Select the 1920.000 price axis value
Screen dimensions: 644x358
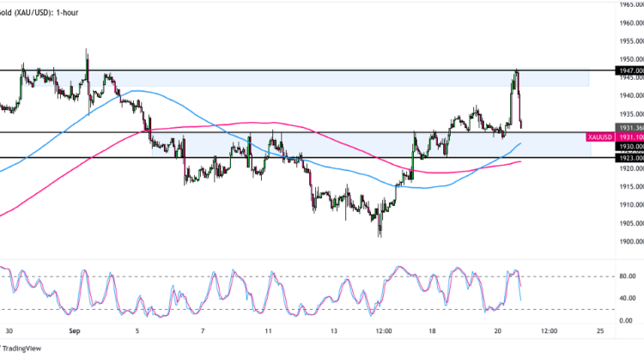[x=631, y=168]
